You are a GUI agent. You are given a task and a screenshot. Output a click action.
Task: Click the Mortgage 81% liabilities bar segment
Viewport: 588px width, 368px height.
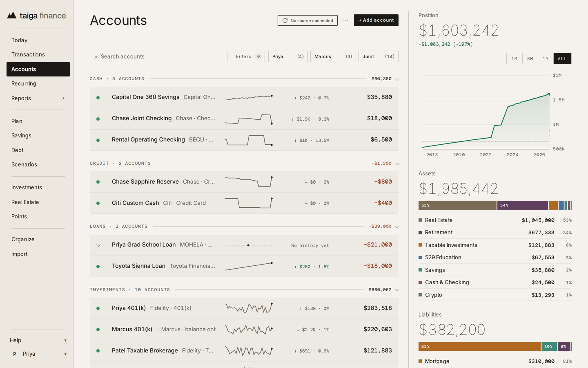tap(479, 346)
